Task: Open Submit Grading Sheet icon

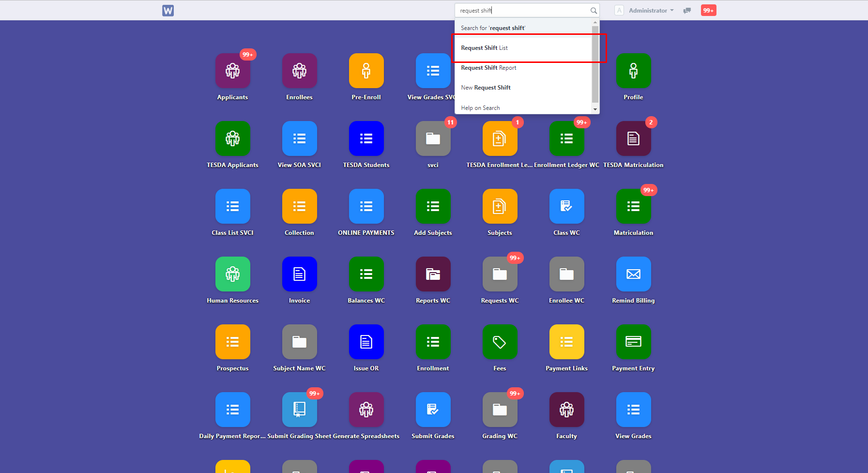Action: (x=300, y=410)
